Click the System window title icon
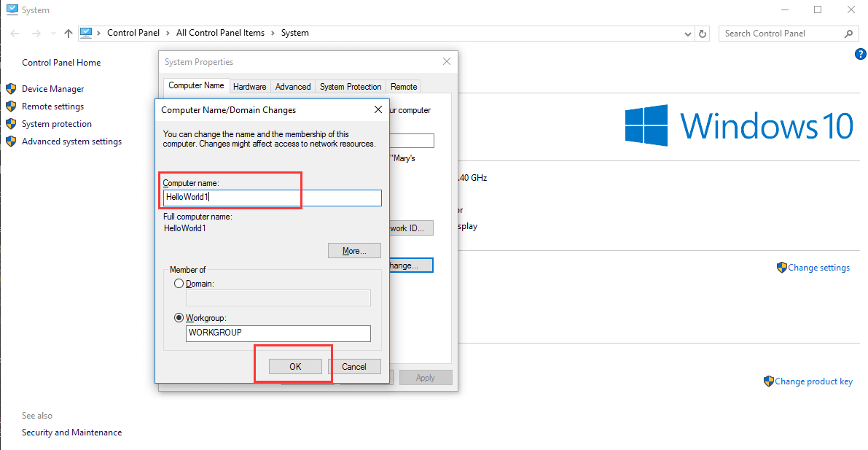The height and width of the screenshot is (450, 868). click(x=12, y=9)
